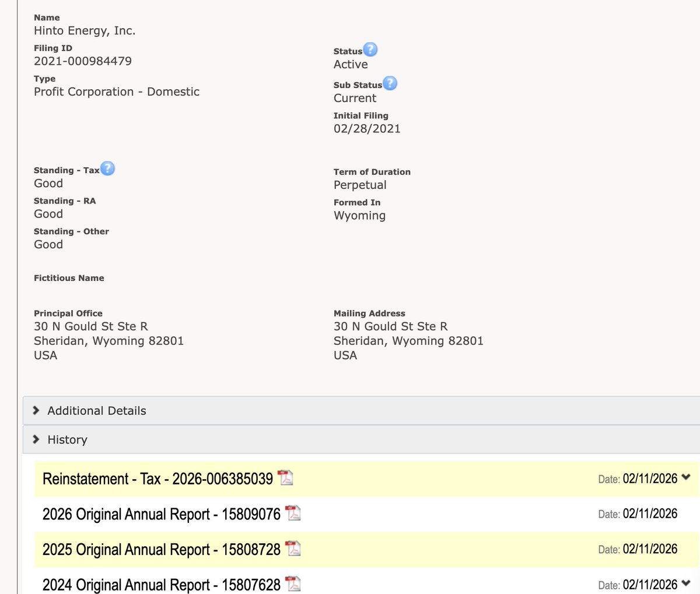Select the 2025 Original Annual Report - 15808728 entry

pyautogui.click(x=162, y=549)
